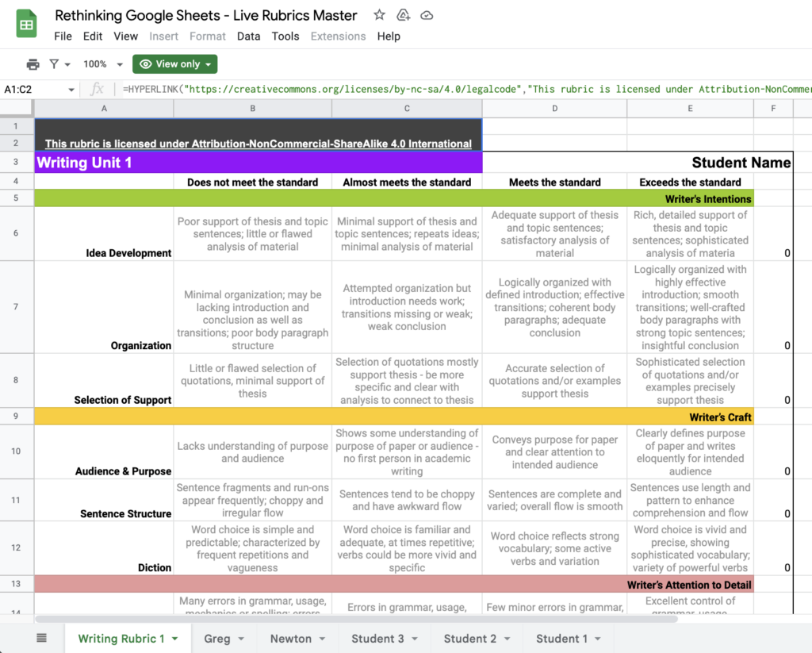Select the Organization row label cell

click(x=104, y=307)
